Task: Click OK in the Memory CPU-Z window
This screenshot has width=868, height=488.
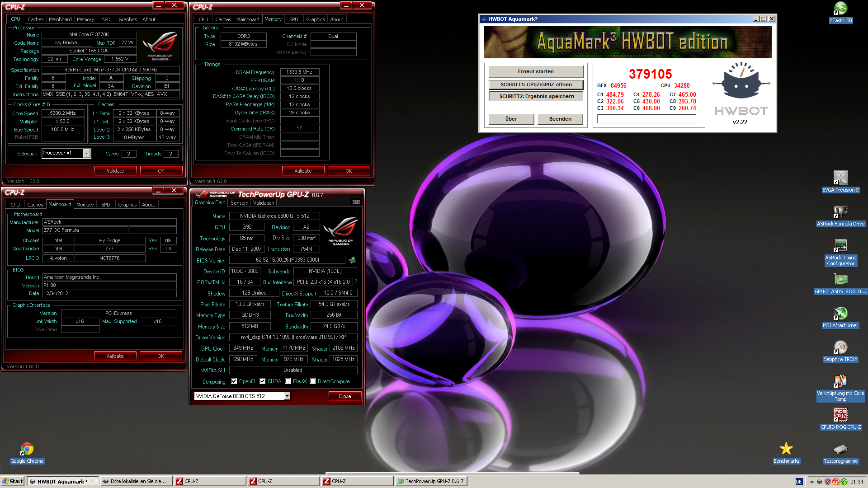Action: pyautogui.click(x=349, y=171)
